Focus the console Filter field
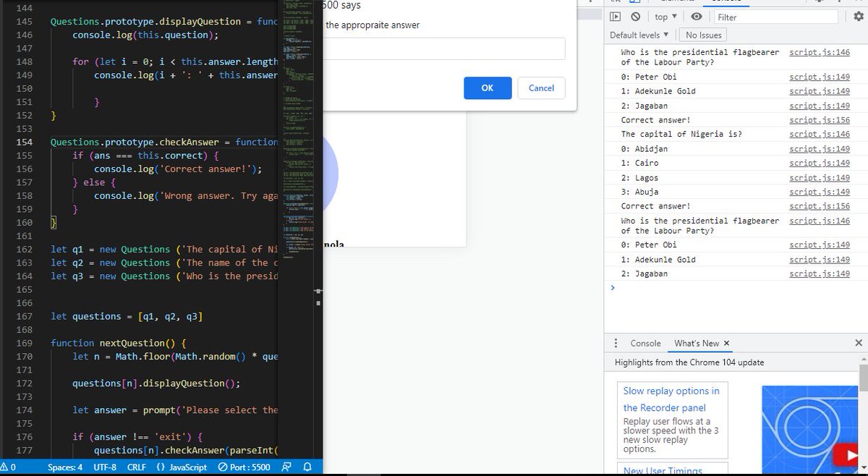 coord(775,17)
